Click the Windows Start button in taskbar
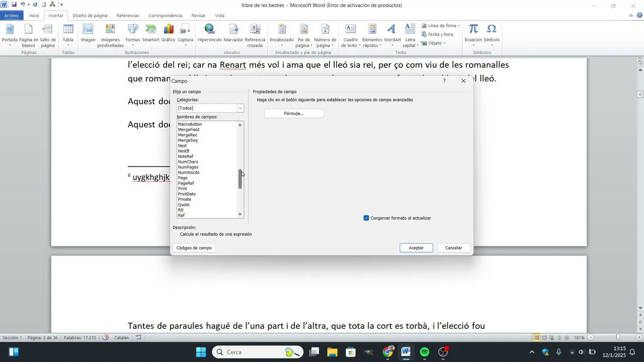The height and width of the screenshot is (362, 644). [201, 352]
